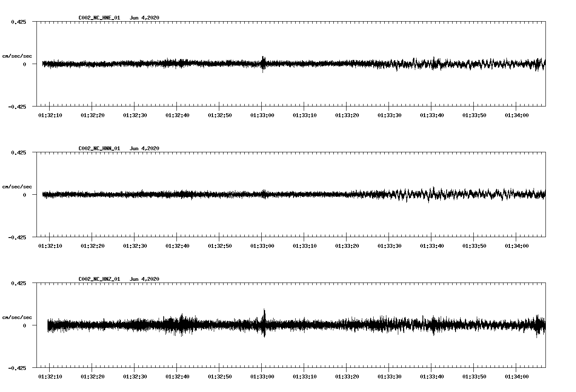576x392 pixels.
Task: Click the upper 0.425 axis value on HNZ plot
Action: point(18,283)
